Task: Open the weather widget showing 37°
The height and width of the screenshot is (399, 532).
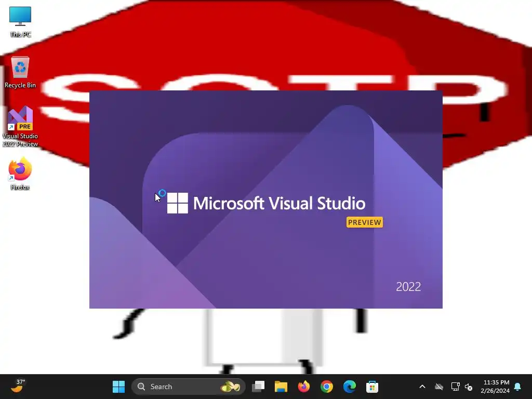Action: tap(18, 386)
